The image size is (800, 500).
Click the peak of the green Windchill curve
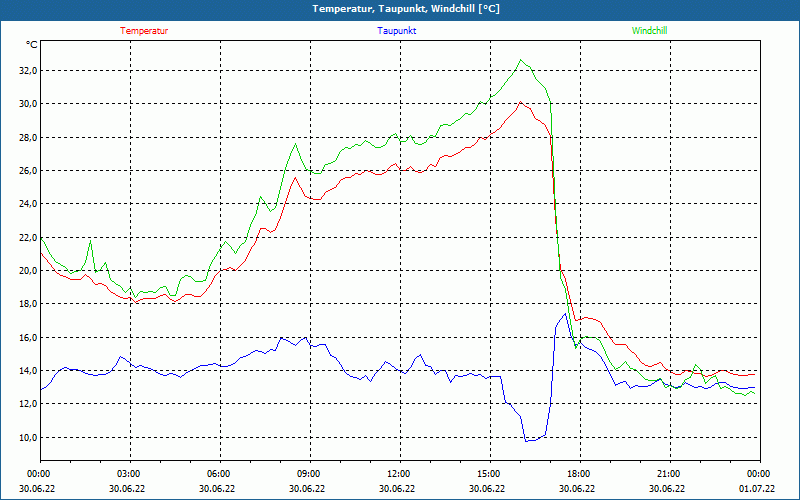point(520,60)
